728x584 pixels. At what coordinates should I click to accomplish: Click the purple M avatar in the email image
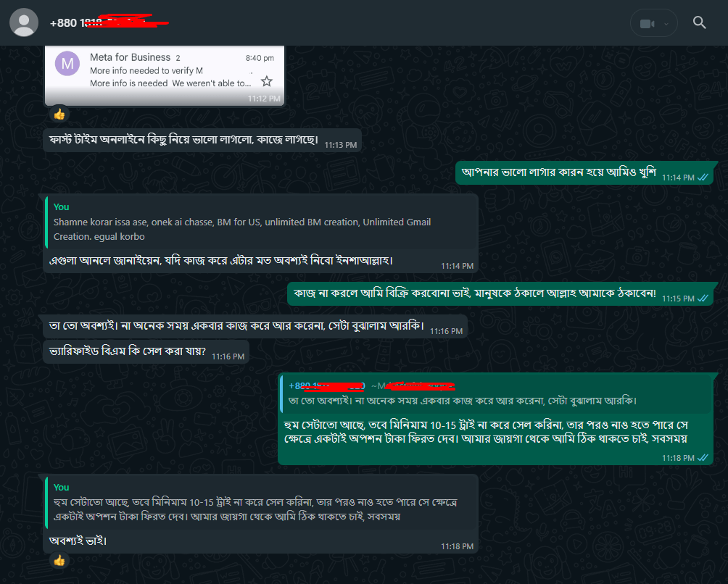pos(67,63)
